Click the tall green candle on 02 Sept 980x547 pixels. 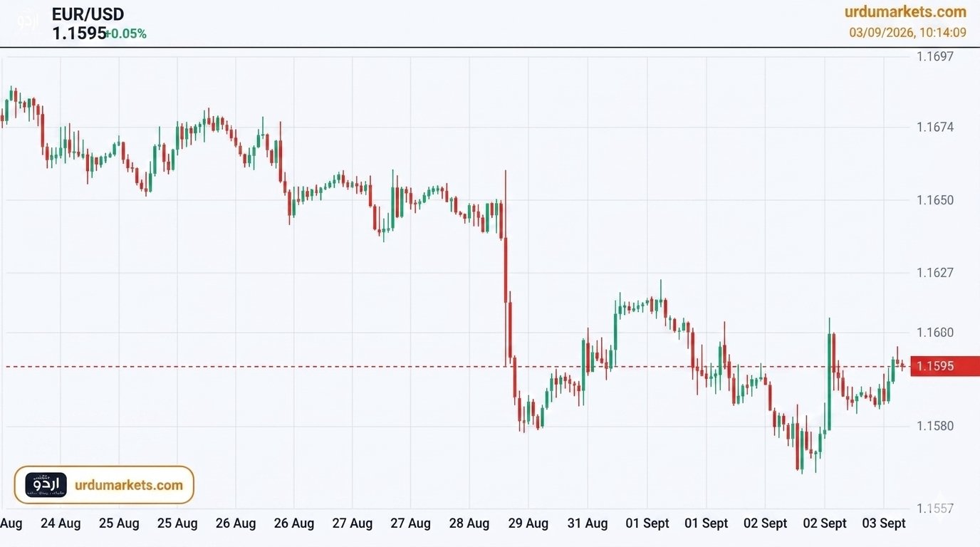point(829,381)
